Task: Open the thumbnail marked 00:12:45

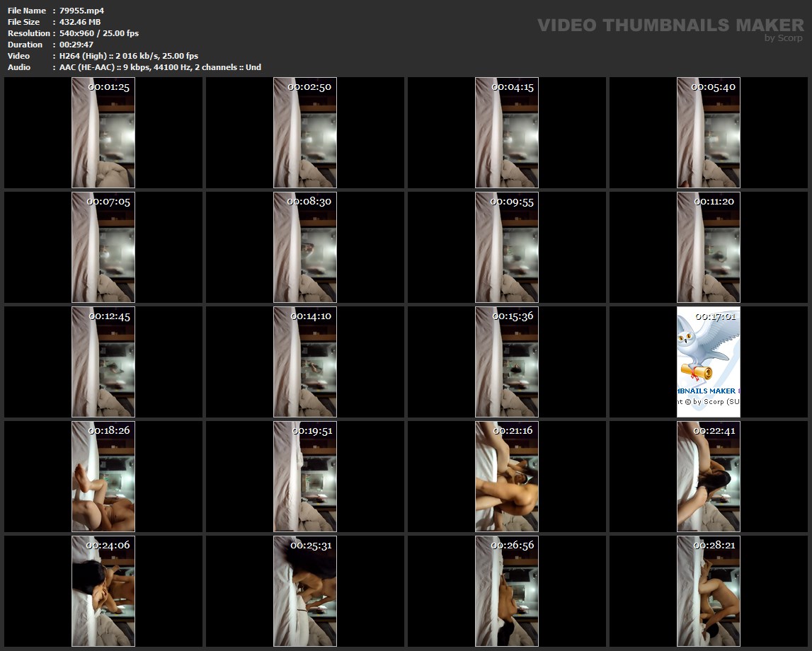Action: (x=103, y=362)
